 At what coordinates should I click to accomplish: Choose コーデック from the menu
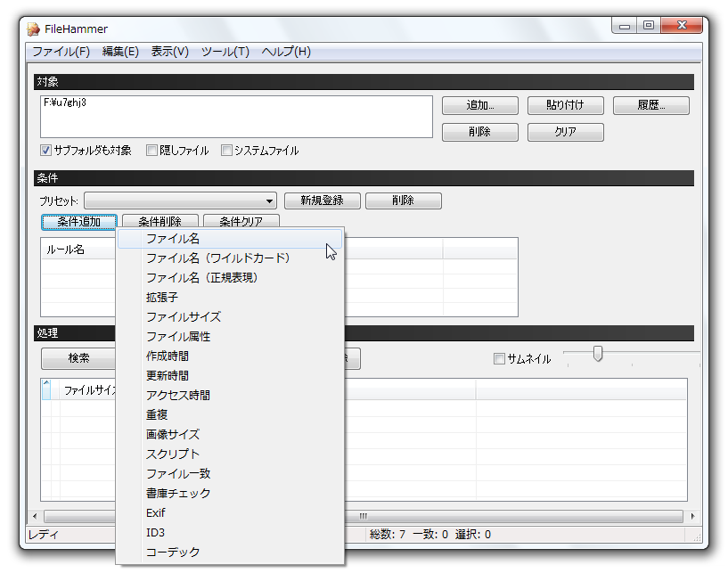pyautogui.click(x=230, y=553)
